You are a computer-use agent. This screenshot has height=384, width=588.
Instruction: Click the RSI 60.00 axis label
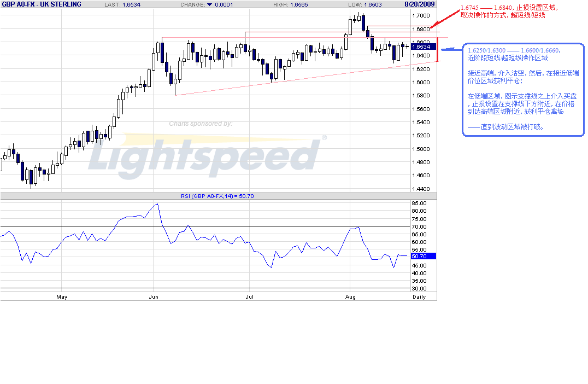pyautogui.click(x=419, y=242)
